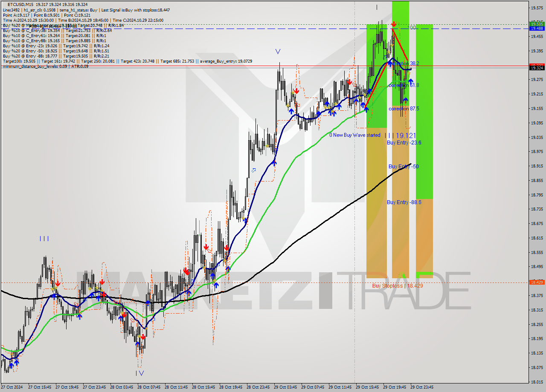Screen dimensions: 546x392
Task: Click the '28 Oct 15:45' time axis label
Action: tap(203, 387)
